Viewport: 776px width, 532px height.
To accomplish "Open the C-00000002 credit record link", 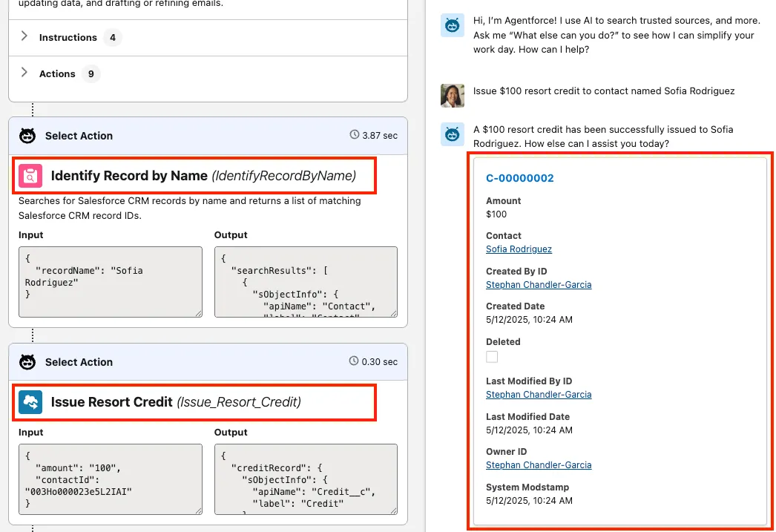I will tap(519, 178).
